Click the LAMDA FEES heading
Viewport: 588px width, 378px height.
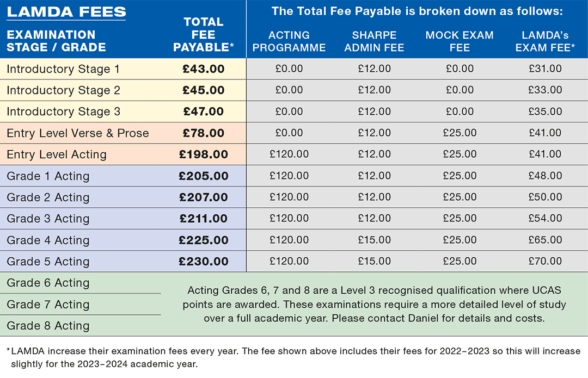pos(66,11)
